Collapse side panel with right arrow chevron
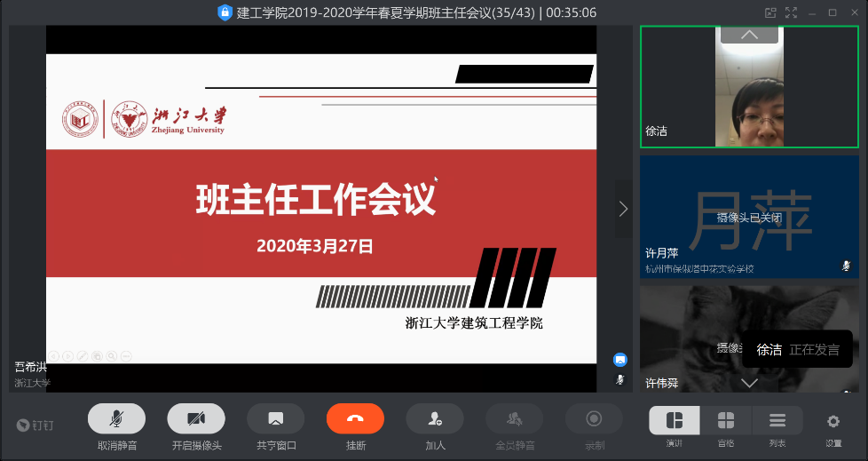 pyautogui.click(x=623, y=209)
